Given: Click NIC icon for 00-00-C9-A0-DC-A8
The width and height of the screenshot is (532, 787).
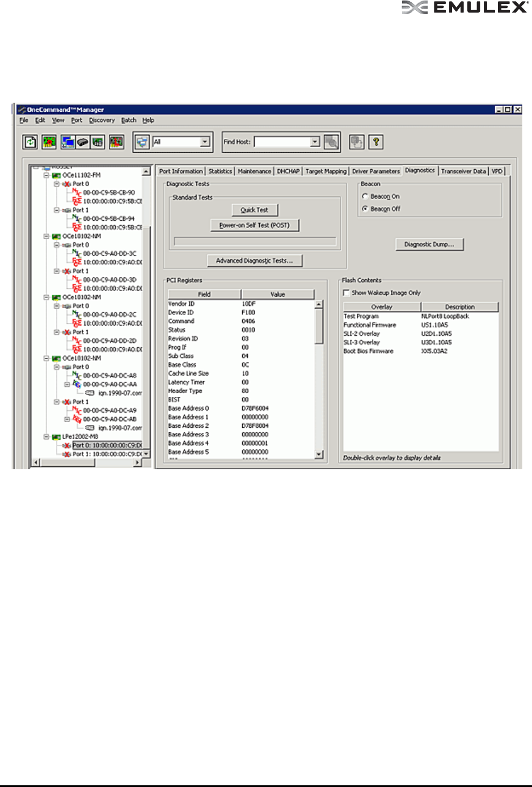Looking at the screenshot, I should (77, 375).
